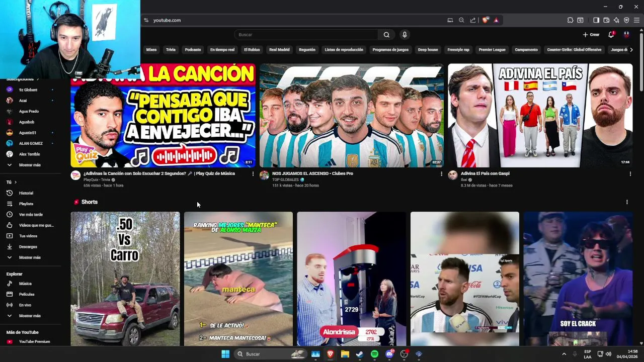Select the Real Madrid chip
Viewport: 644px width, 362px height.
(x=279, y=50)
